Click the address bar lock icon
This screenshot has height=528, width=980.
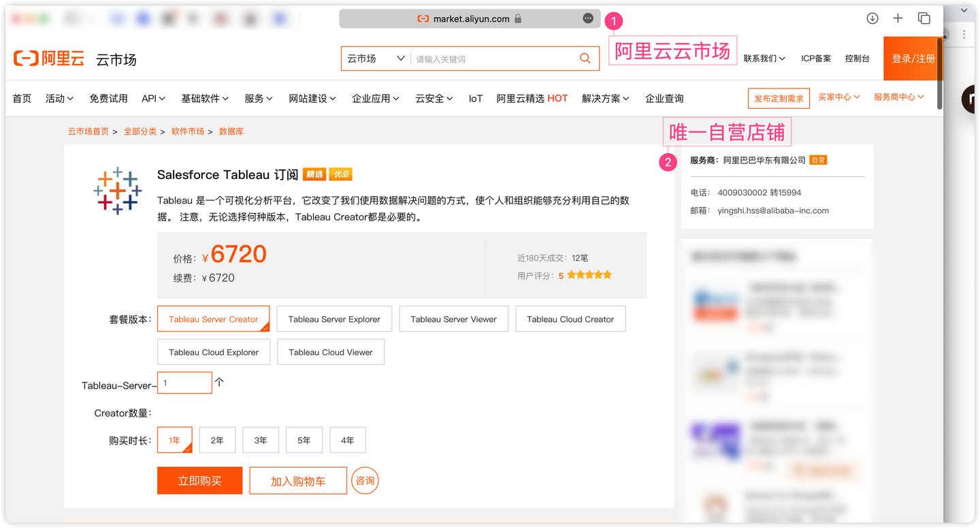[x=518, y=18]
